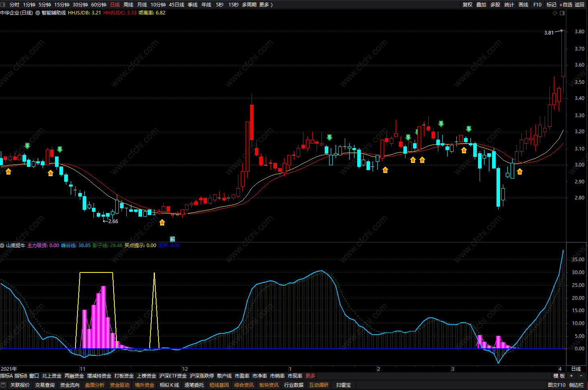Click the zoom-out minus icon at bottom right
Screen dimensions: 588x390
[581, 376]
